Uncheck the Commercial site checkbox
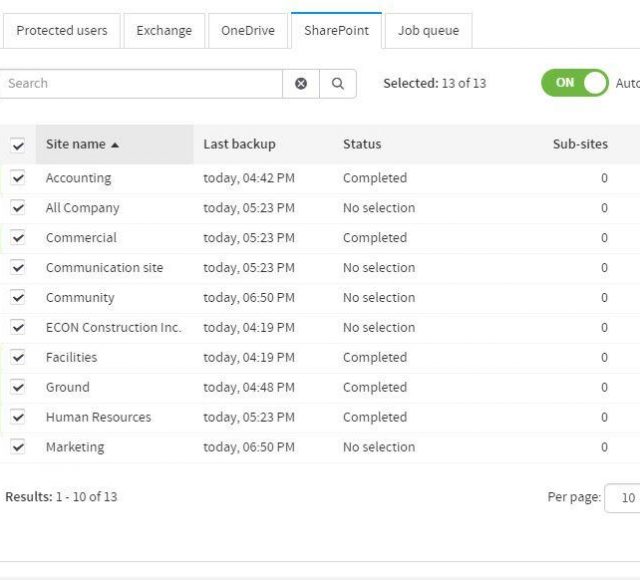The height and width of the screenshot is (580, 640). click(18, 238)
